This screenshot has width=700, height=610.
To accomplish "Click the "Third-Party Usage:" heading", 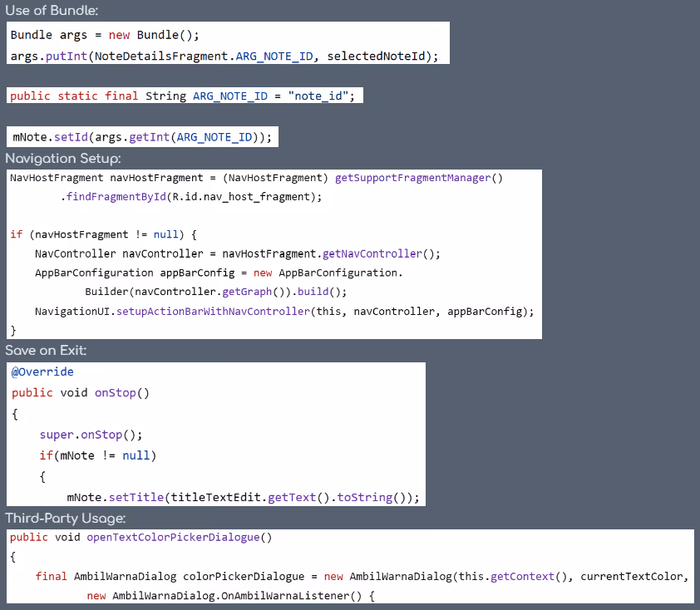I will [x=66, y=519].
